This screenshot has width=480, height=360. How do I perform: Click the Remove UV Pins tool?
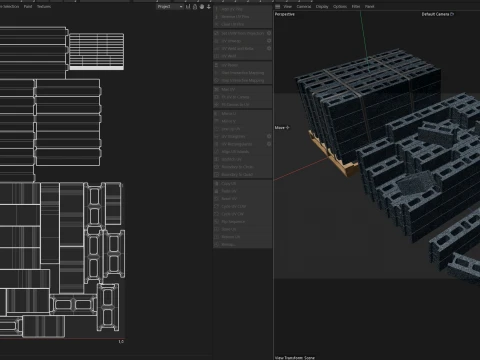point(243,17)
